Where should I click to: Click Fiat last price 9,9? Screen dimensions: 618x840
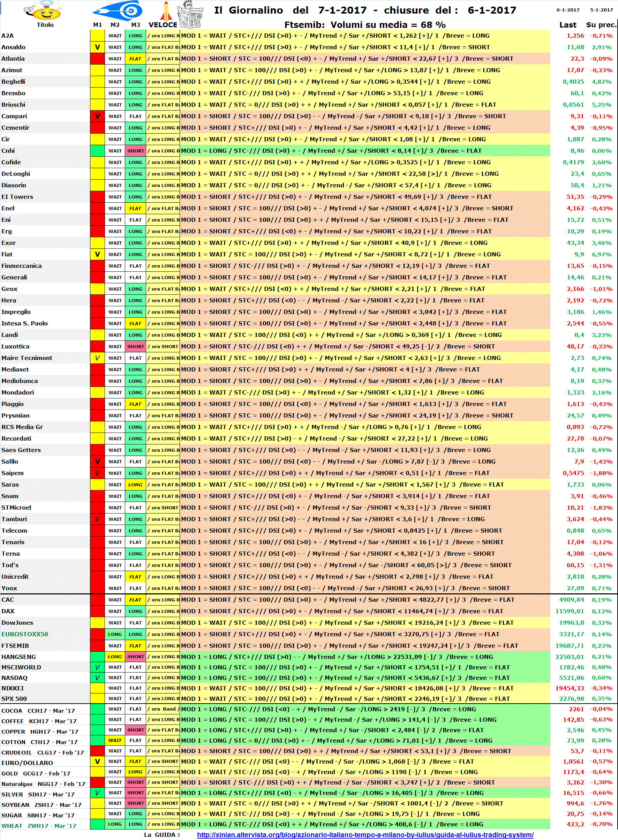pos(579,254)
